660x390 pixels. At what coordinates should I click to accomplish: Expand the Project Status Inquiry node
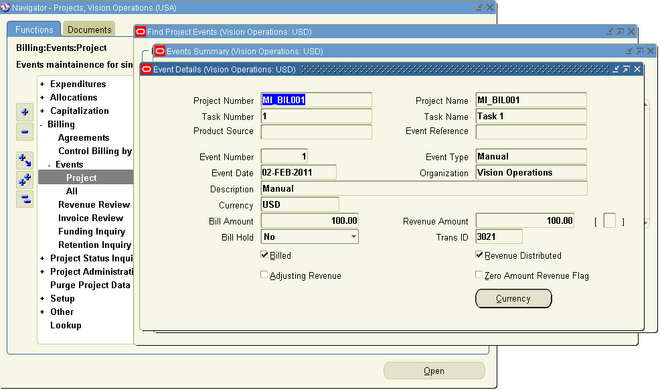pos(42,259)
